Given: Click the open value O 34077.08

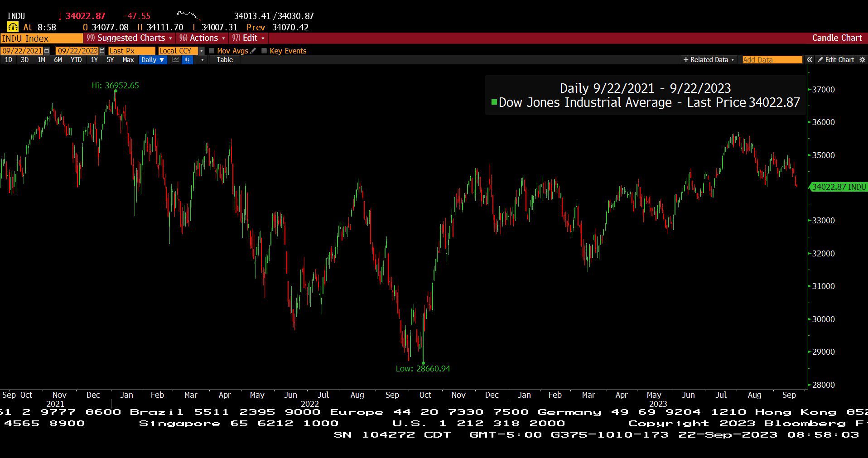Looking at the screenshot, I should (x=106, y=27).
